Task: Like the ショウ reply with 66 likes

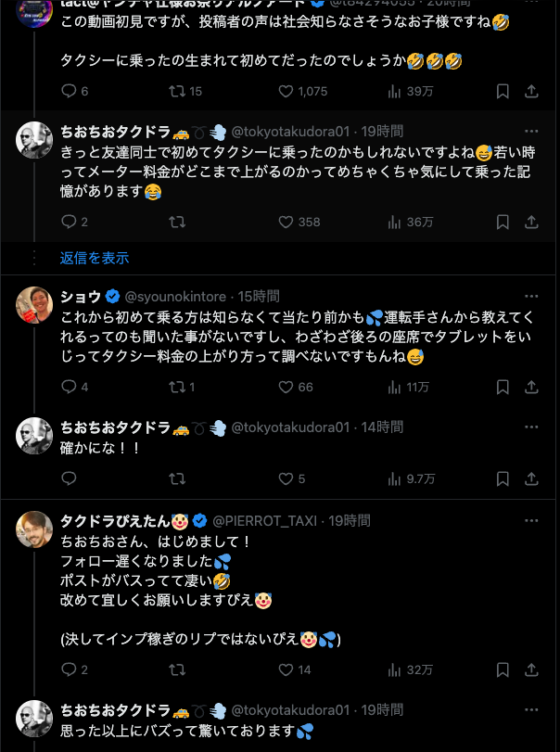Action: pos(286,387)
